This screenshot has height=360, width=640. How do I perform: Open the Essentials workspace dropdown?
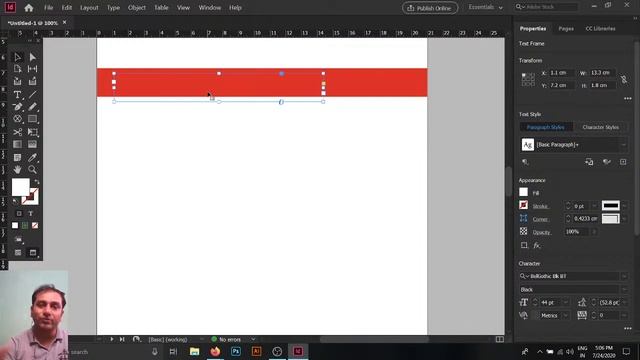click(485, 7)
